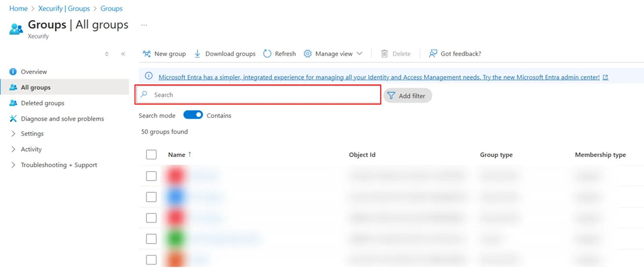Screen dimensions: 644x269
Task: Click the Xecurify subtitle under Groups
Action: click(38, 36)
